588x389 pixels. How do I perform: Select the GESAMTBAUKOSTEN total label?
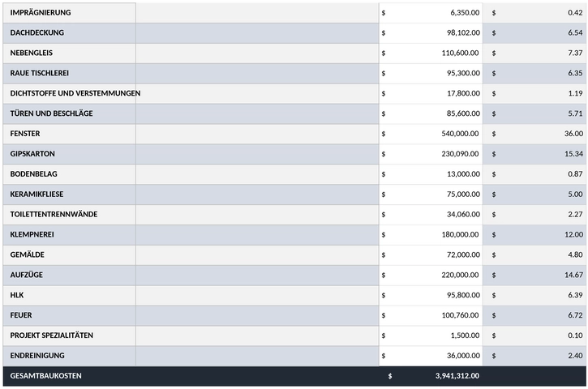pyautogui.click(x=45, y=376)
